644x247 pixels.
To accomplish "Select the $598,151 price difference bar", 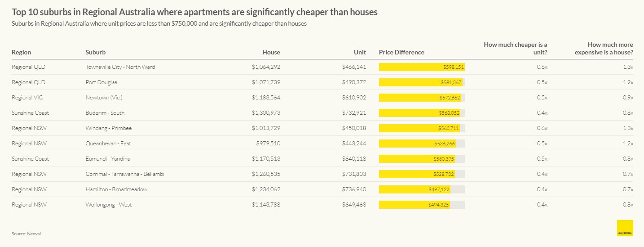I will point(421,67).
